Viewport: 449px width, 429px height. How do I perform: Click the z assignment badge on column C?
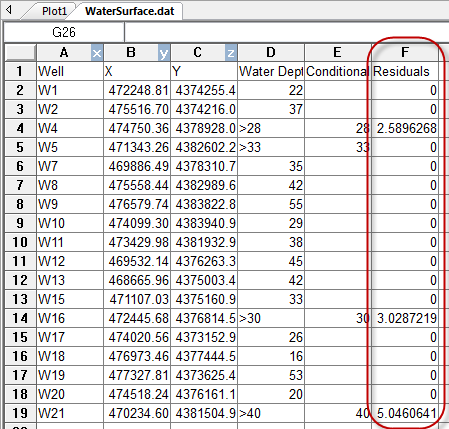[231, 53]
